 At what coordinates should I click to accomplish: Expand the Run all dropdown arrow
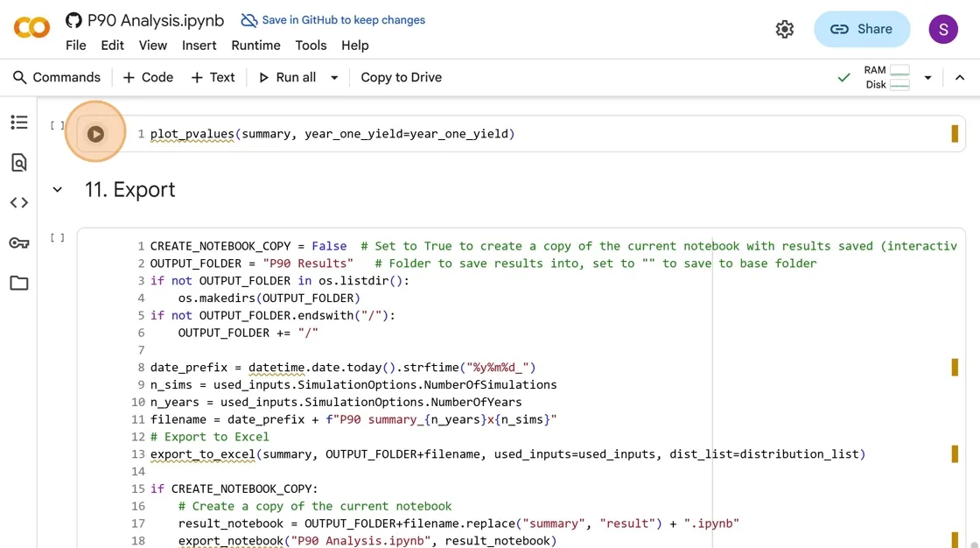click(334, 78)
